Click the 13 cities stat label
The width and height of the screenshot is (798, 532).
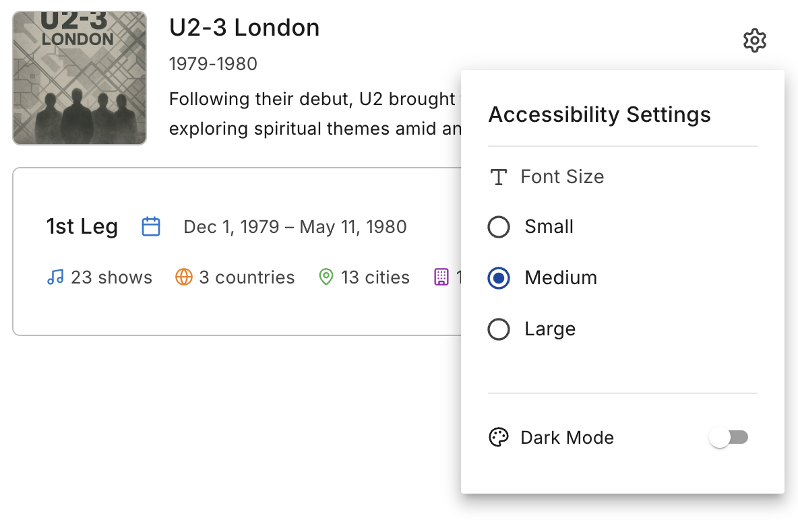click(x=375, y=277)
